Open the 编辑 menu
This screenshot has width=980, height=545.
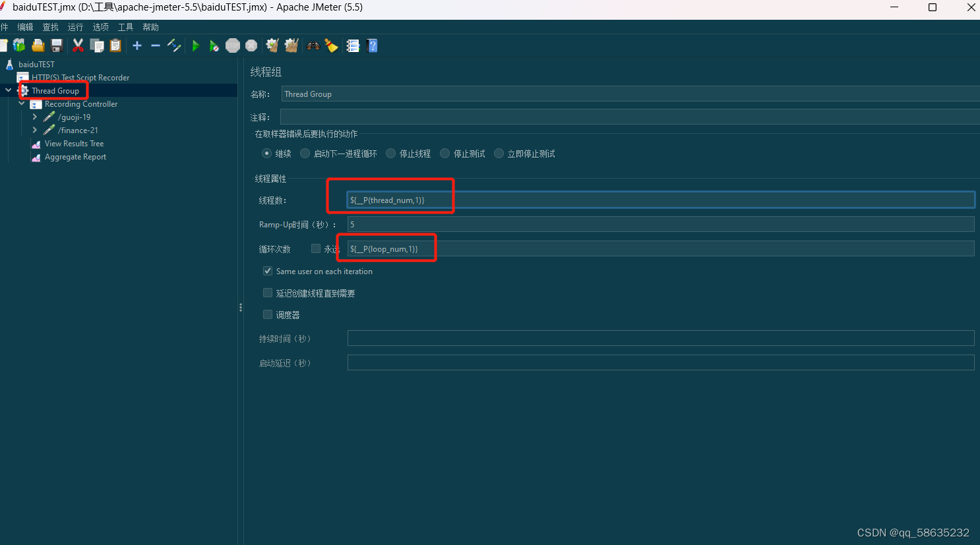coord(25,27)
